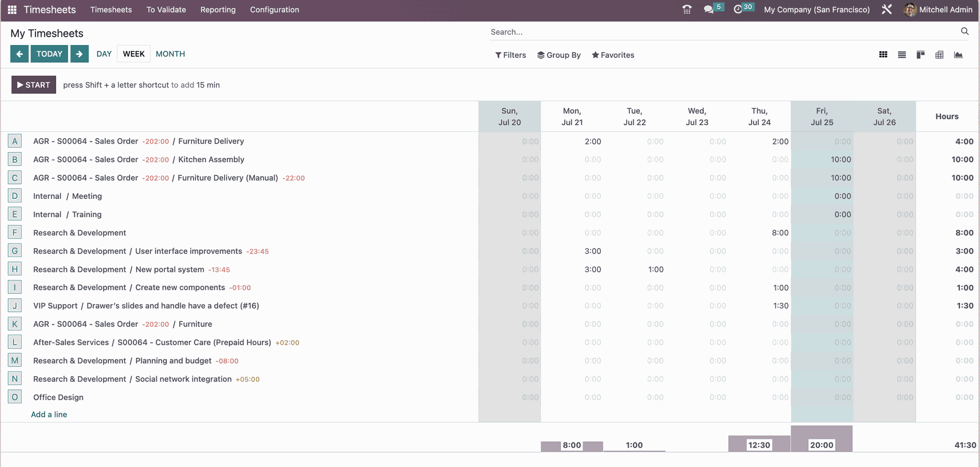Click the 'Office Design' row label

58,397
